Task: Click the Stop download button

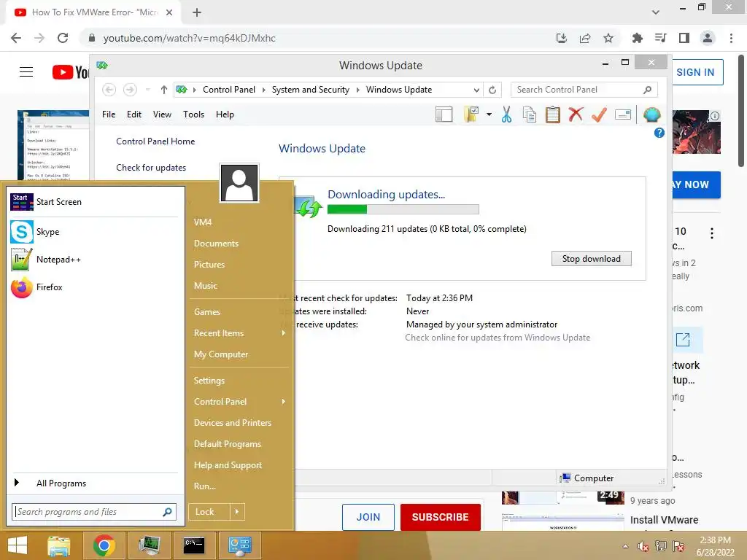Action: [x=591, y=259]
